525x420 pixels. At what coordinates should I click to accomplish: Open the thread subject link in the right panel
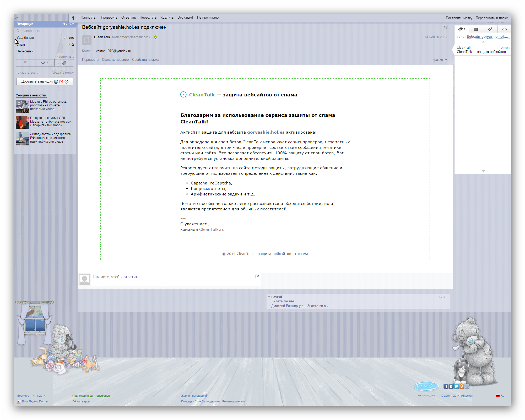coord(488,37)
